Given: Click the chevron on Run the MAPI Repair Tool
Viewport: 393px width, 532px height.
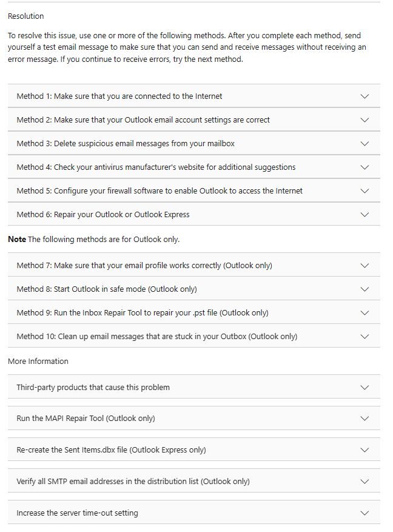Looking at the screenshot, I should 364,419.
